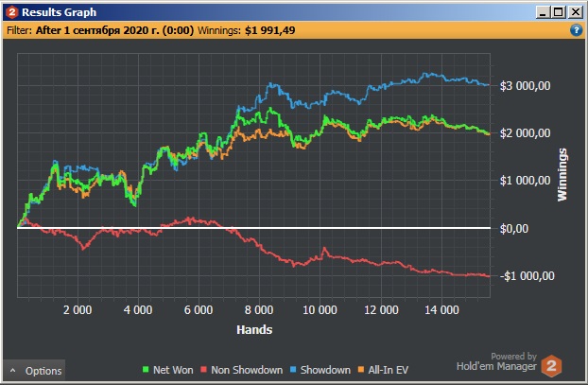Click the 12 000 hands axis label

[x=381, y=310]
